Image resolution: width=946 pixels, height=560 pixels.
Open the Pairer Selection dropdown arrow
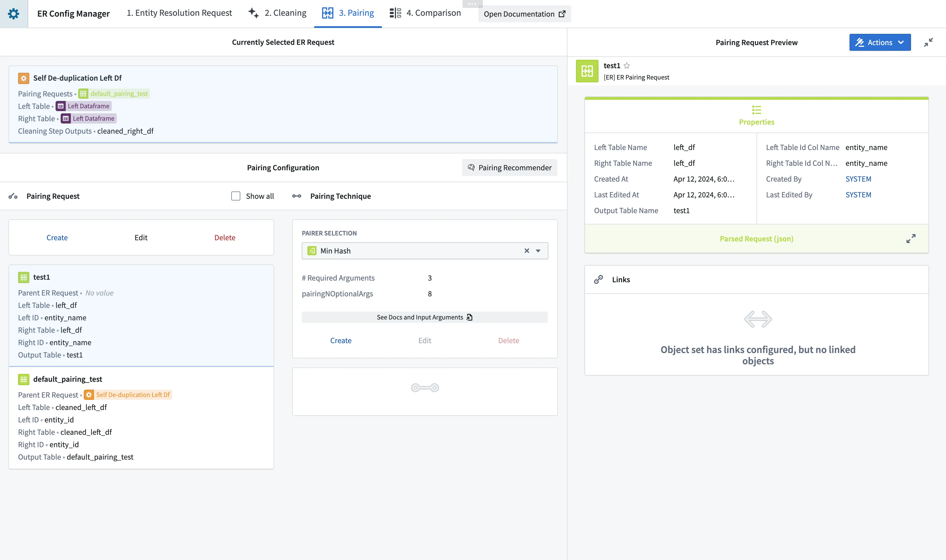point(538,251)
